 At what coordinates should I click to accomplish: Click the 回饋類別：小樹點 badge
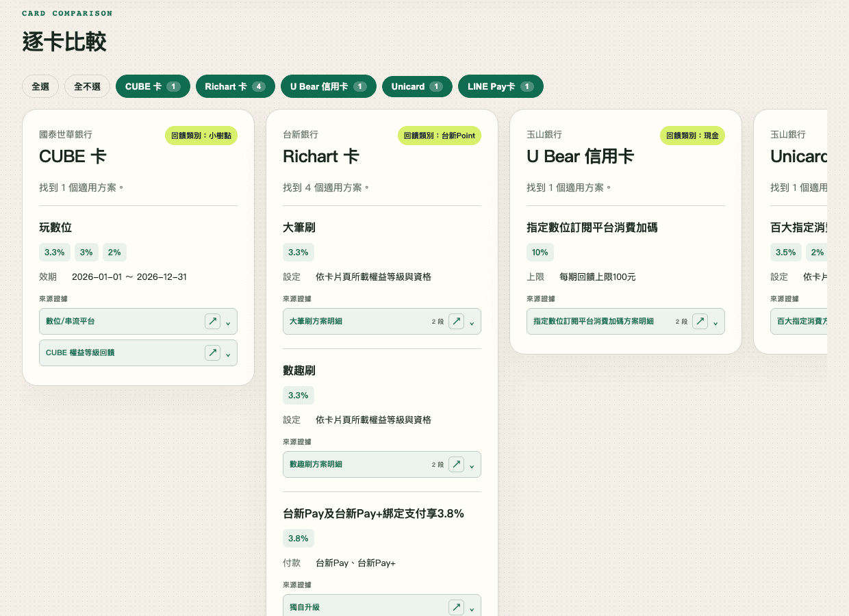coord(201,136)
